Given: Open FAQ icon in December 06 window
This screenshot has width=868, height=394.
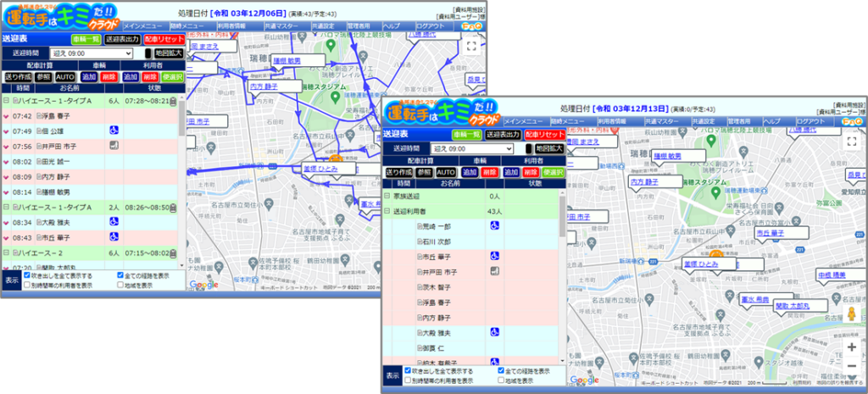Looking at the screenshot, I should click(x=470, y=26).
